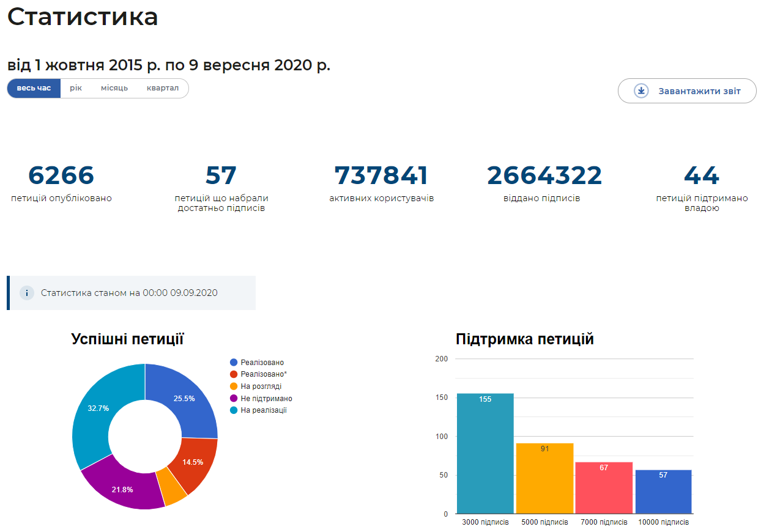Viewport: 761px width, 532px height.
Task: Click the blue 10000 підписів bar
Action: (x=663, y=492)
